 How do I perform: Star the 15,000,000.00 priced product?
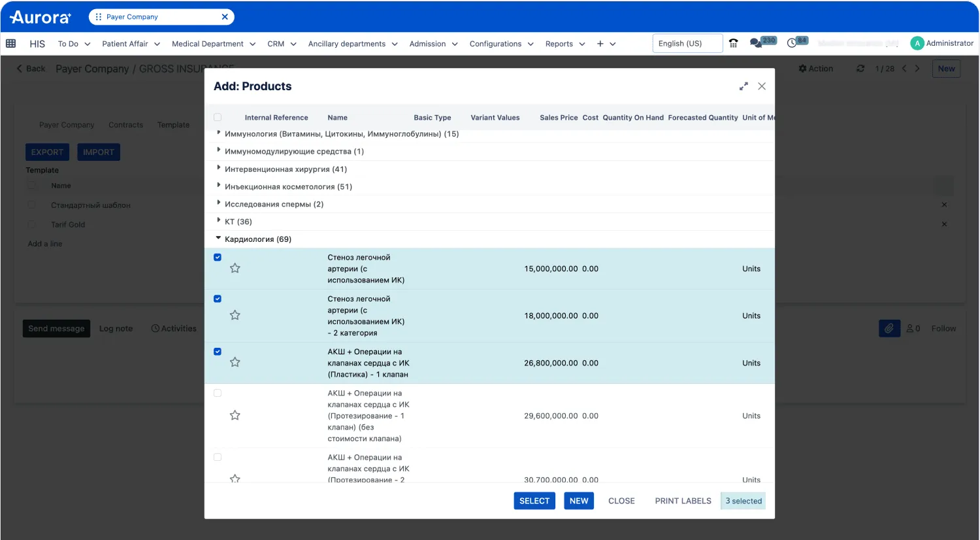(235, 269)
